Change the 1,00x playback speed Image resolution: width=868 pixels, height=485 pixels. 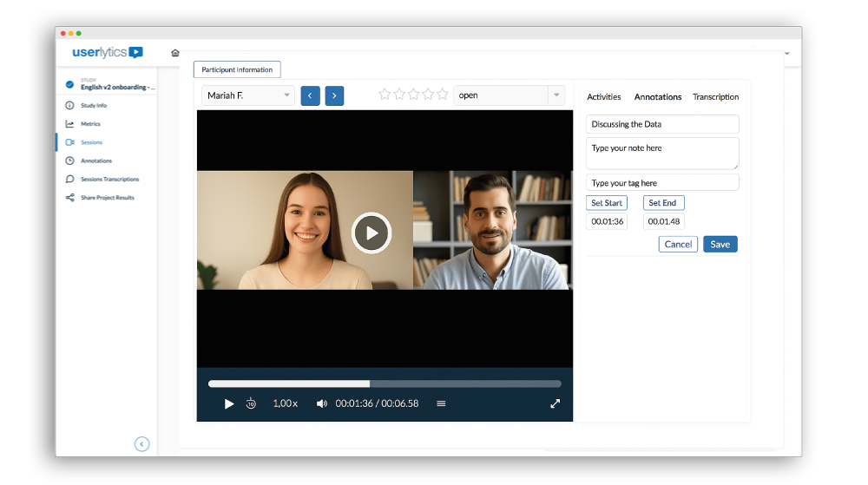(x=285, y=403)
